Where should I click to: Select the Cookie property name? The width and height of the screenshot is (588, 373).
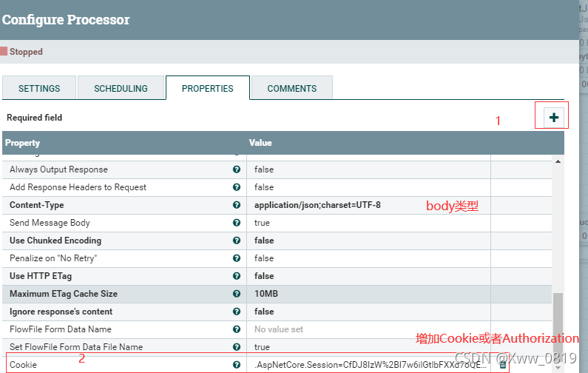point(23,365)
